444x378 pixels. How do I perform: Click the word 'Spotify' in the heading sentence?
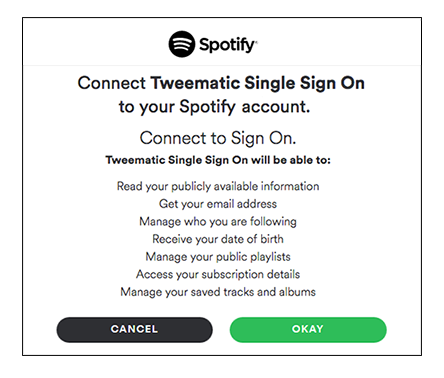(x=207, y=107)
